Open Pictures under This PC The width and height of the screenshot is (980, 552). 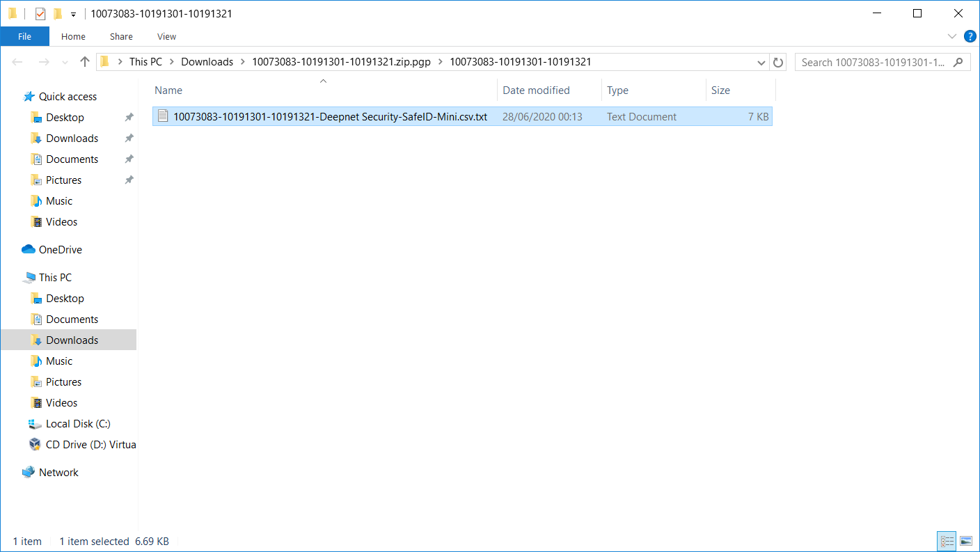(63, 382)
